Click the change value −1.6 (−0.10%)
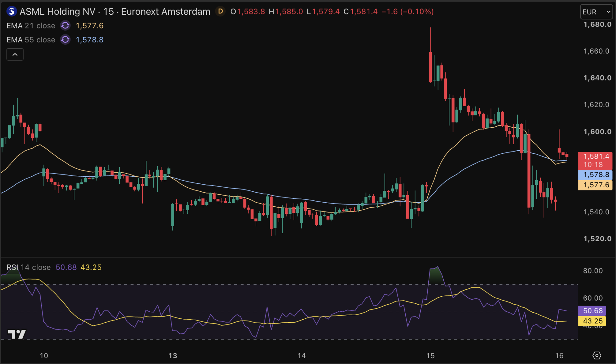 click(x=408, y=11)
